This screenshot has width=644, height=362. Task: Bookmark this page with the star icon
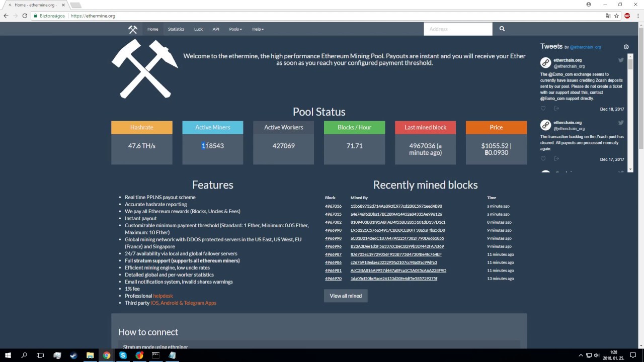tap(616, 16)
